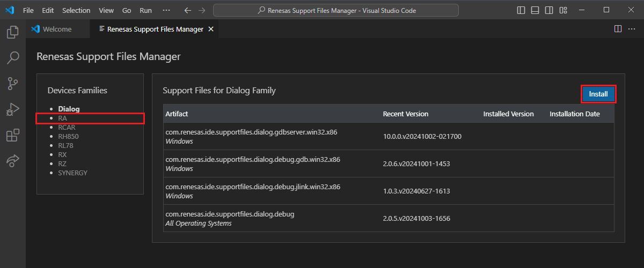Maximize the Visual Studio Code window
The height and width of the screenshot is (268, 644).
coord(606,10)
